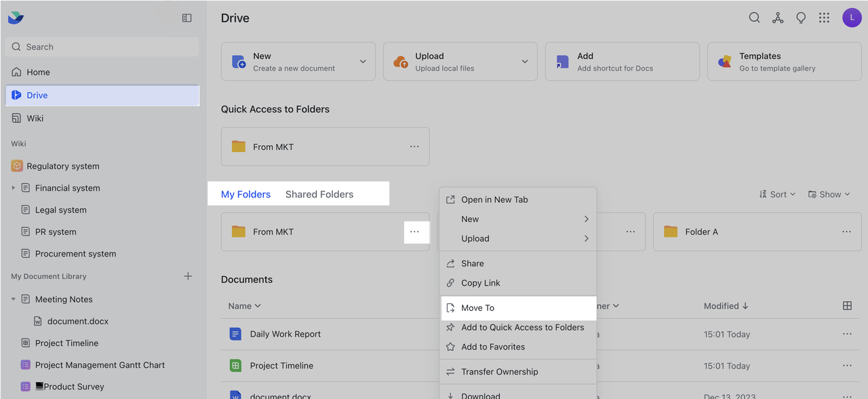Open more options for My Folders From MKT
Viewport: 868px width, 399px height.
(414, 231)
